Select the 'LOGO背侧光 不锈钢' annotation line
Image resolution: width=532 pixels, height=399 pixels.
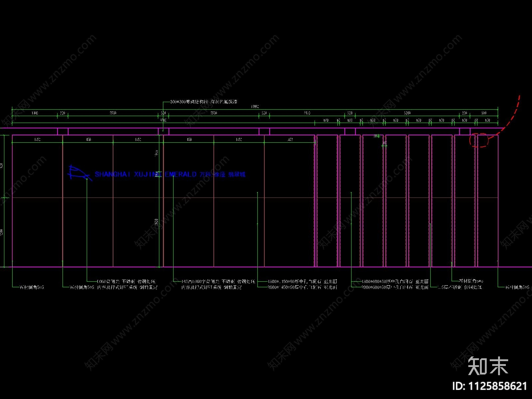tap(126, 281)
